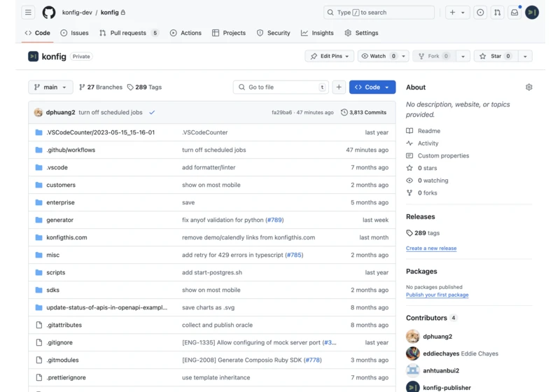The image size is (560, 392).
Task: Click the Go to file search field
Action: tap(281, 87)
